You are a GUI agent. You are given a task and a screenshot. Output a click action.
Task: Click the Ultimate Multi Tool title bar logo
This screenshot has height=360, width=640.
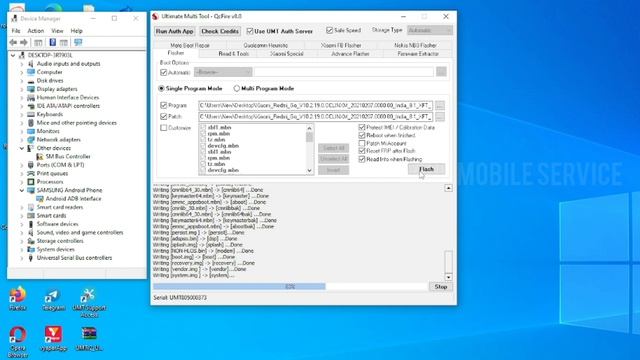(x=156, y=16)
